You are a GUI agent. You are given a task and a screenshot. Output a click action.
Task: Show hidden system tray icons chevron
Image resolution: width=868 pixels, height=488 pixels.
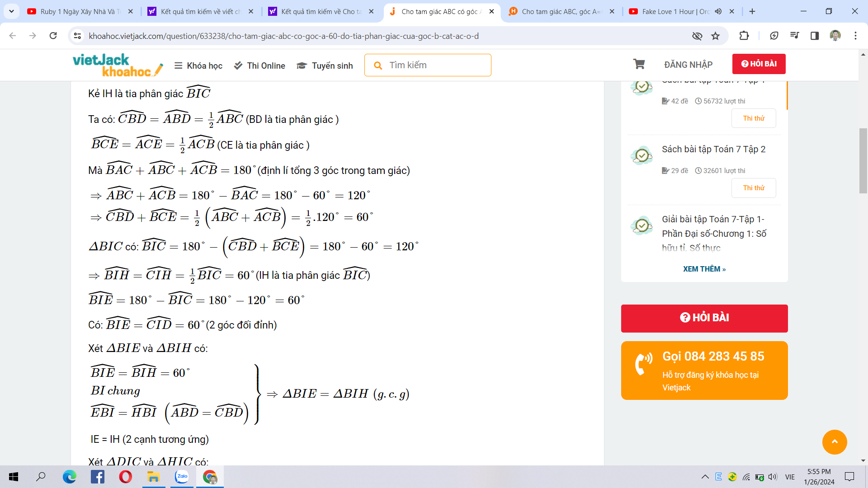705,477
